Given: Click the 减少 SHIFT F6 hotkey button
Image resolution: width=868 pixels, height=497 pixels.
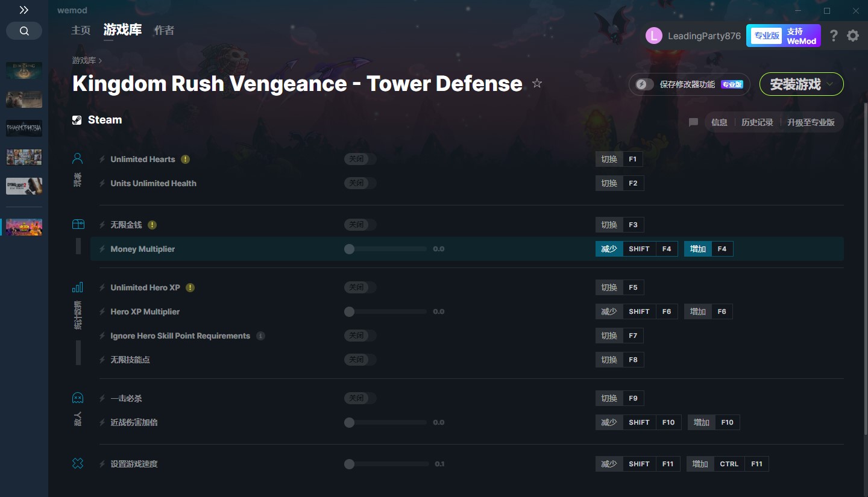Looking at the screenshot, I should point(637,311).
